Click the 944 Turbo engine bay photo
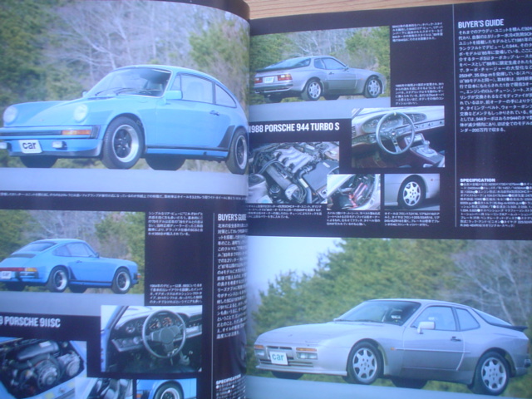532x399 pixels. [x=293, y=172]
